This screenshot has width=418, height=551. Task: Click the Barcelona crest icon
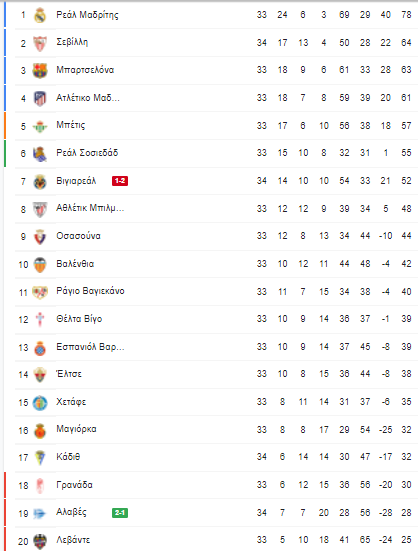pyautogui.click(x=40, y=71)
